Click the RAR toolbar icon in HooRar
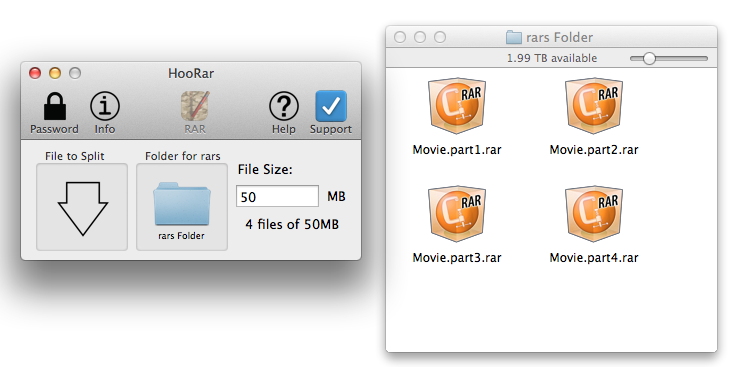Image resolution: width=738 pixels, height=367 pixels. 195,106
